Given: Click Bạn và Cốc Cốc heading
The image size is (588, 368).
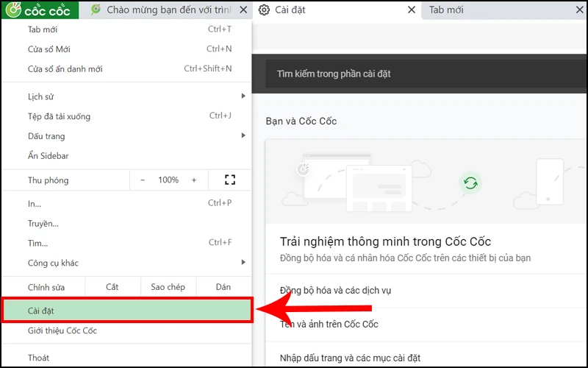Looking at the screenshot, I should pos(301,121).
